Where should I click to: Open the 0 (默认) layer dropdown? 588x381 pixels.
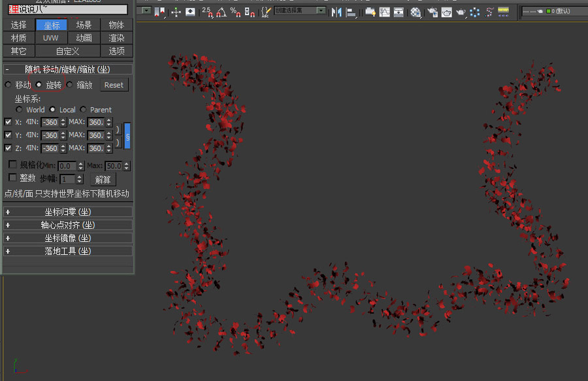pos(555,11)
